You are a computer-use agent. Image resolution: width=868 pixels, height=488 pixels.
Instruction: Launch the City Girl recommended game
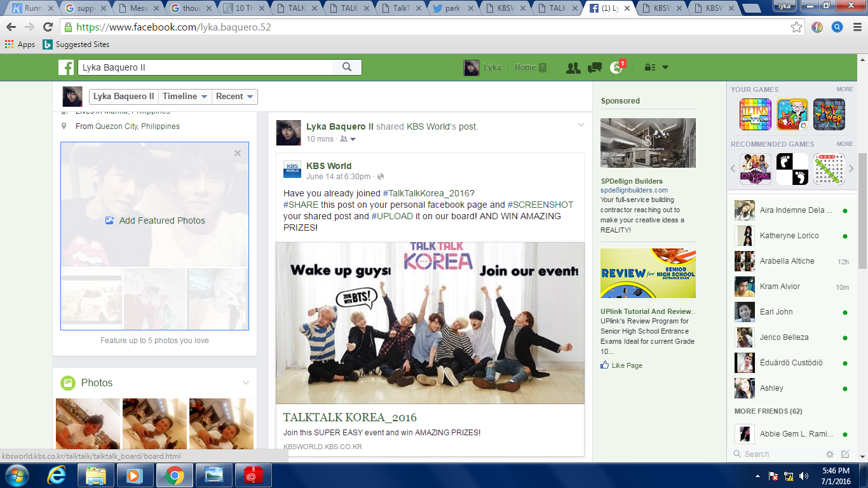pos(756,169)
